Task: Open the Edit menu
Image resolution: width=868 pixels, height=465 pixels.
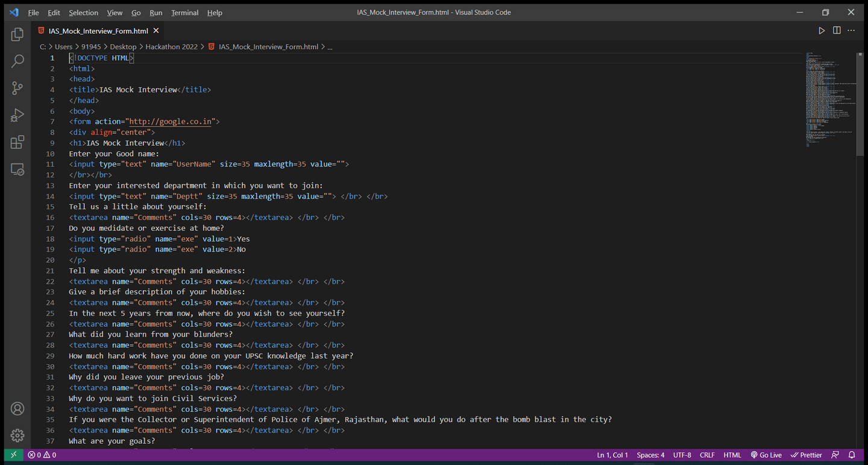Action: (54, 13)
